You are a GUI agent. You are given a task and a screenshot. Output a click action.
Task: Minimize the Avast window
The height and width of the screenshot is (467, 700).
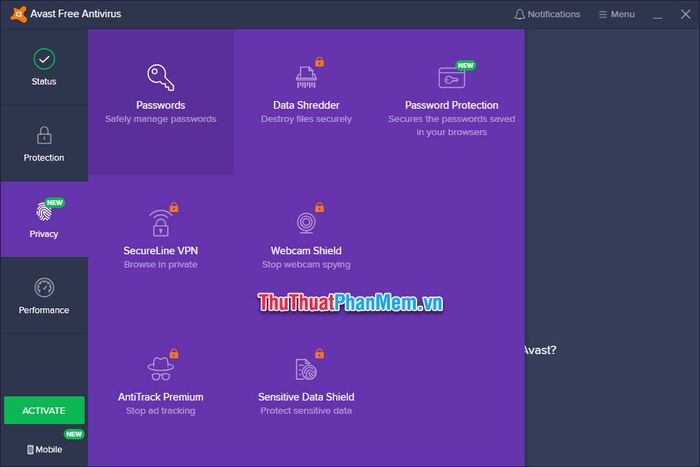(658, 18)
